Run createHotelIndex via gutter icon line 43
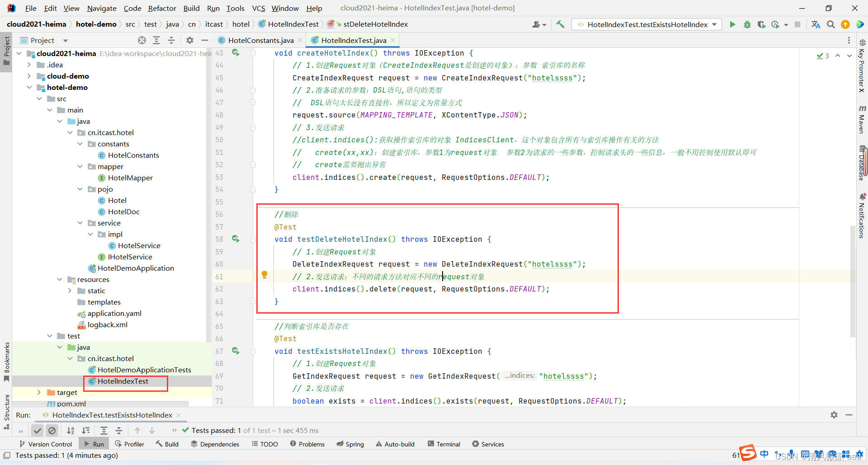Image resolution: width=868 pixels, height=465 pixels. click(236, 53)
